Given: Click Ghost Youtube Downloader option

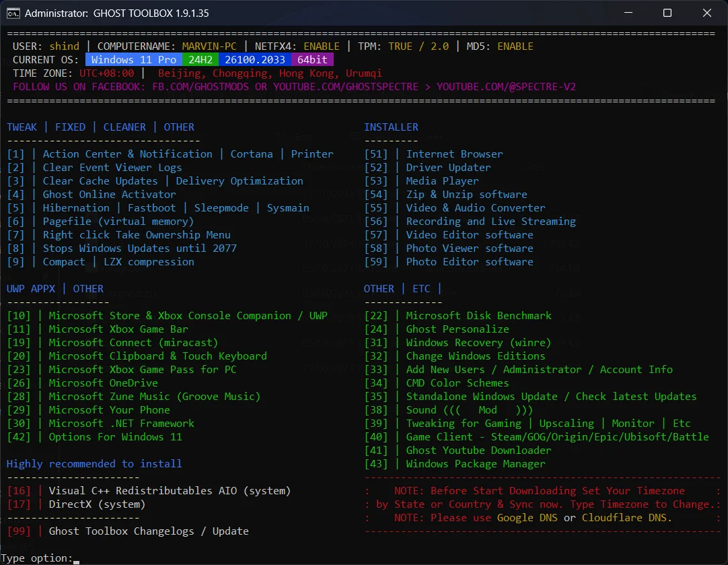Looking at the screenshot, I should (x=458, y=451).
